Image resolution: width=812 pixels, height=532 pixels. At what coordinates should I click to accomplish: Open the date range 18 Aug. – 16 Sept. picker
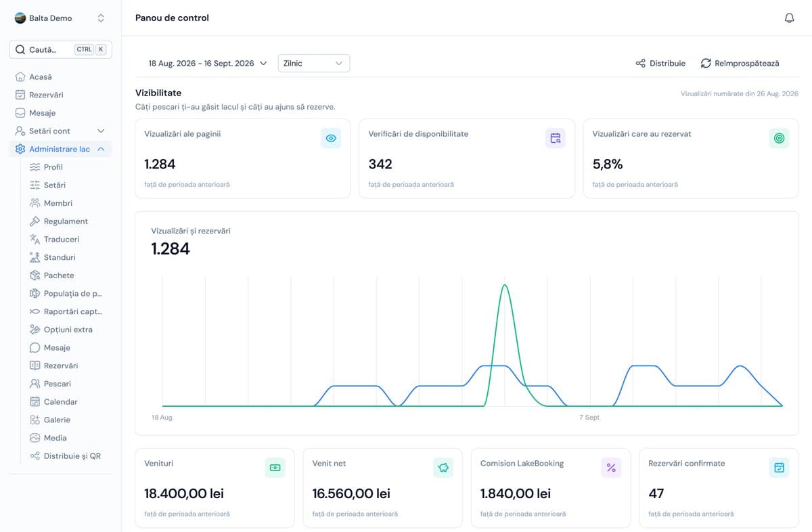pyautogui.click(x=208, y=63)
